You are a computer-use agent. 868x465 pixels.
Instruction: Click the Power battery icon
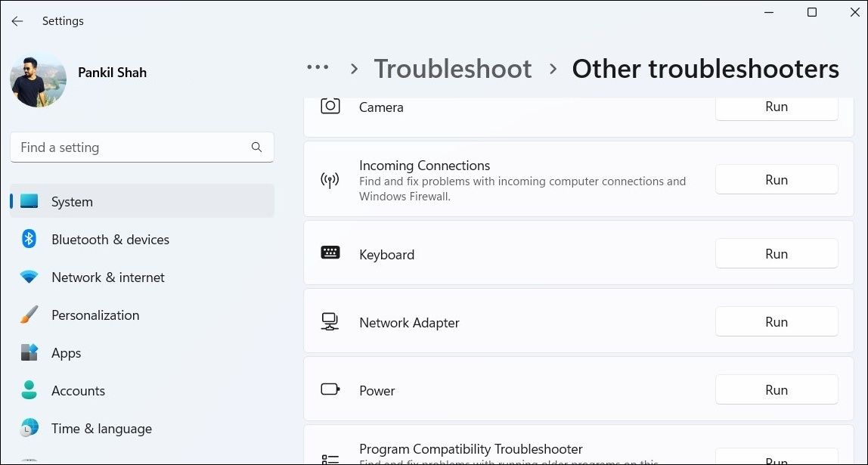click(330, 389)
